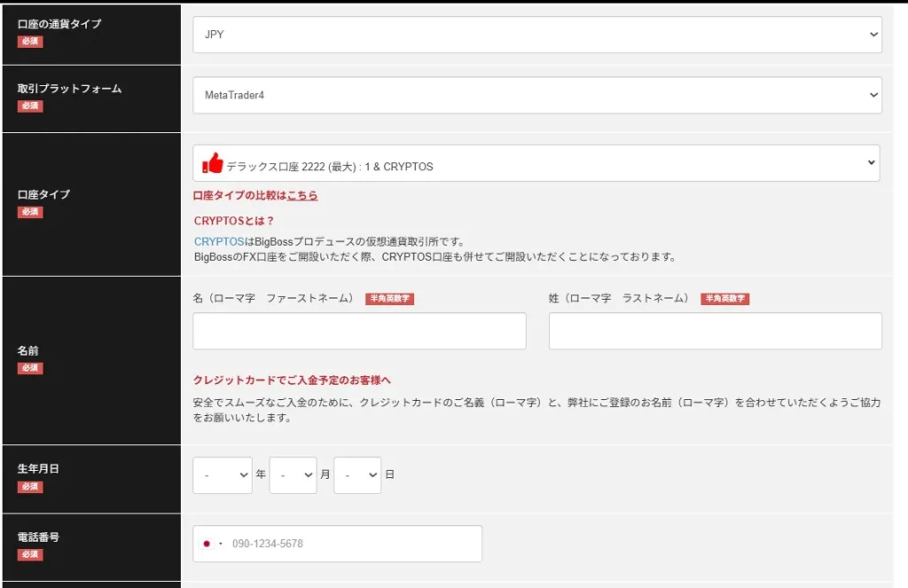Open the 口座の通貨タイプ JPY dropdown
This screenshot has width=908, height=588.
536,35
